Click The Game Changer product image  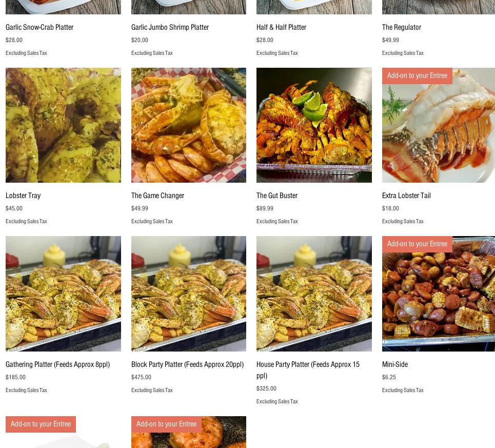tap(188, 125)
